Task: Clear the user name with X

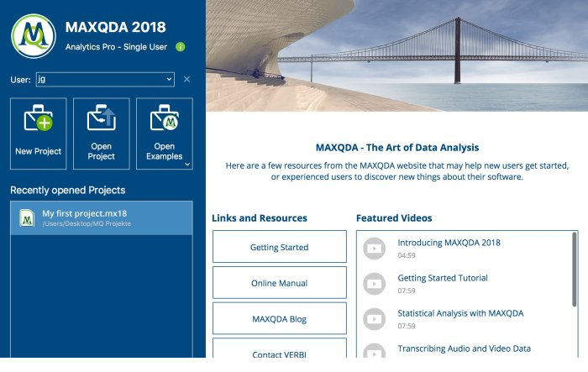Action: pos(187,79)
